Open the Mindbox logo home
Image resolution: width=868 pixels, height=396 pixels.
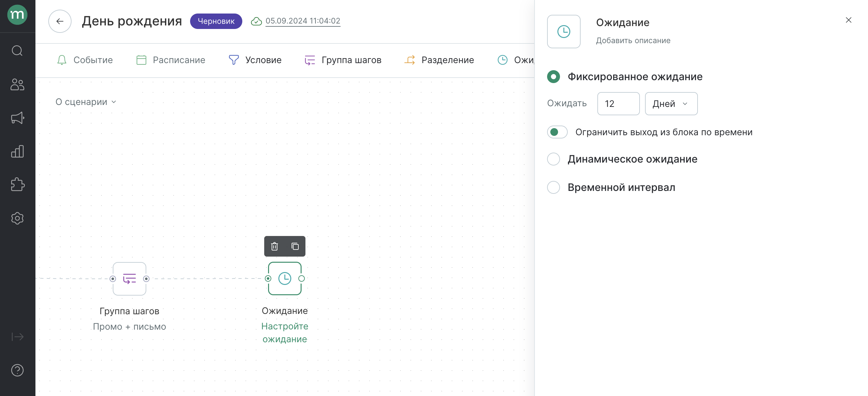click(17, 15)
